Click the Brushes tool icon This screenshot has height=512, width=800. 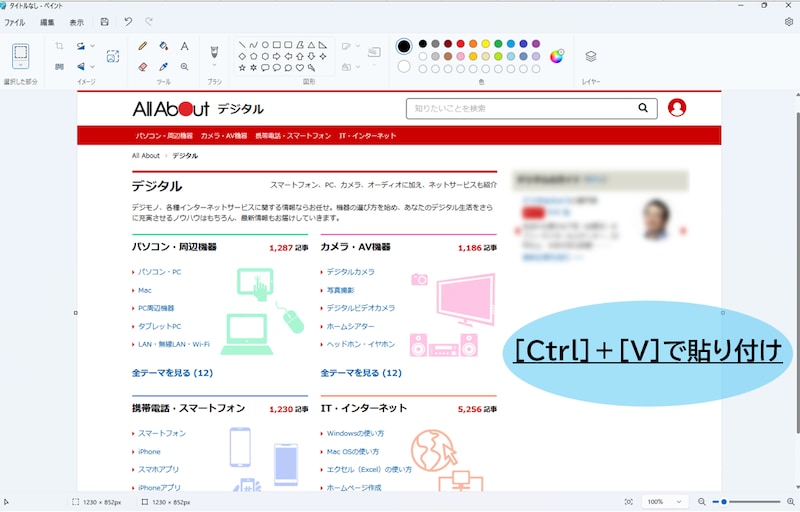point(214,52)
